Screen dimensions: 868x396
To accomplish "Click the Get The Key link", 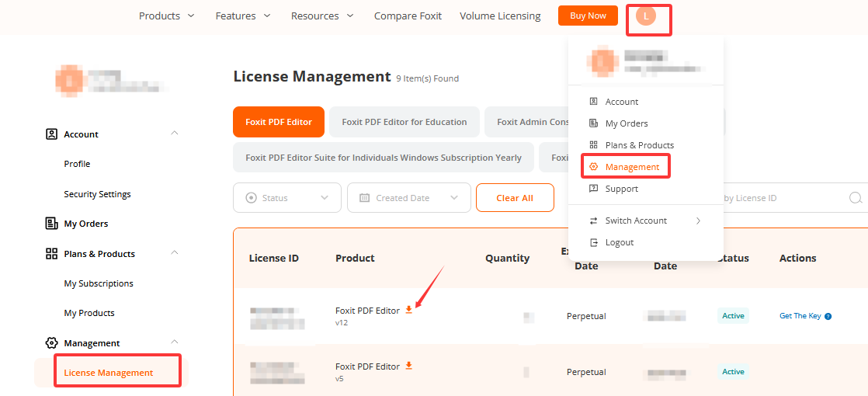I will pyautogui.click(x=800, y=316).
